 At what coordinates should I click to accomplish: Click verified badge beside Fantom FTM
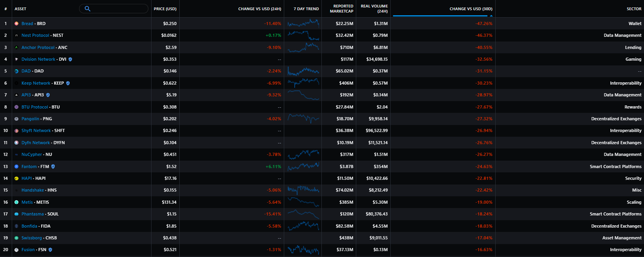click(x=53, y=167)
